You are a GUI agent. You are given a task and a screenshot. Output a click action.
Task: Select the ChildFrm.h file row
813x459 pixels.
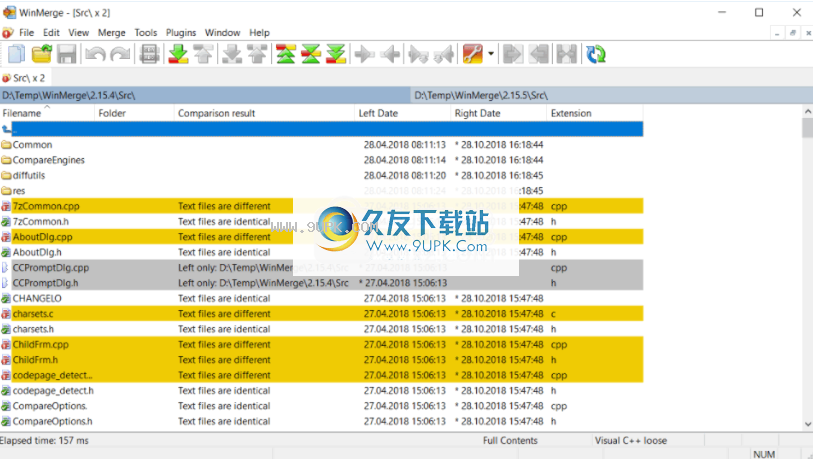pyautogui.click(x=321, y=360)
